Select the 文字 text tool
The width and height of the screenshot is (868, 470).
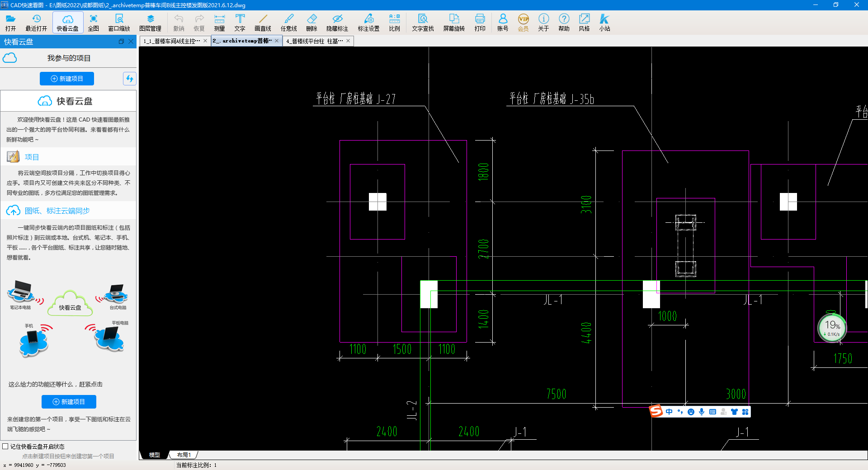[240, 23]
